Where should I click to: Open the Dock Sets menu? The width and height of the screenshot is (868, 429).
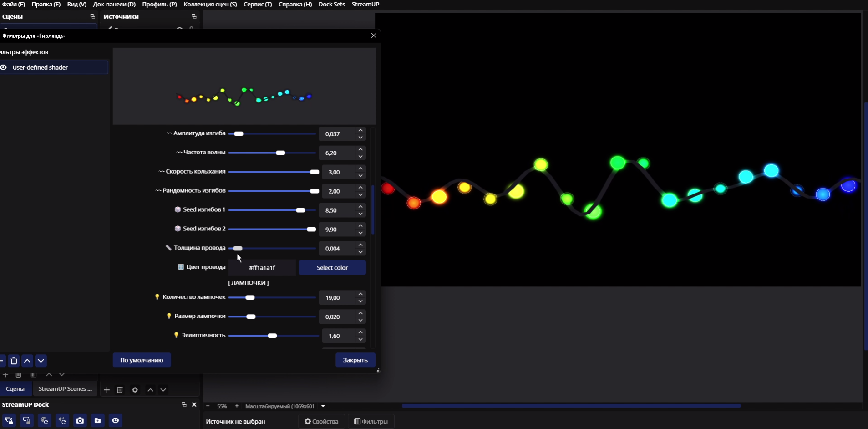click(x=331, y=4)
